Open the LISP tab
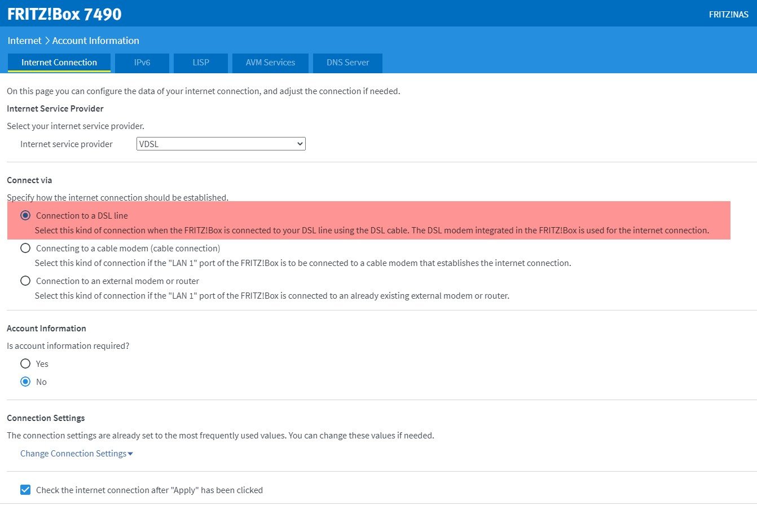757x532 pixels. 201,63
